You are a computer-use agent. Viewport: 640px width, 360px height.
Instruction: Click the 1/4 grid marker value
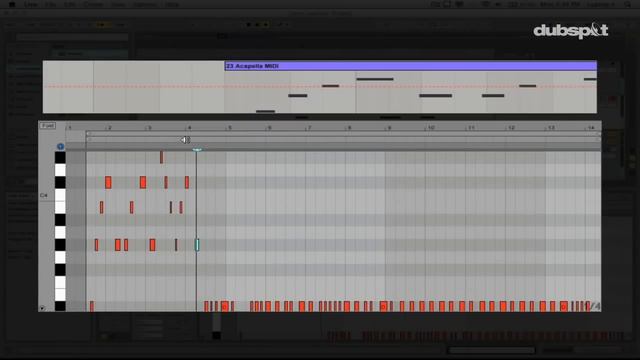click(594, 306)
